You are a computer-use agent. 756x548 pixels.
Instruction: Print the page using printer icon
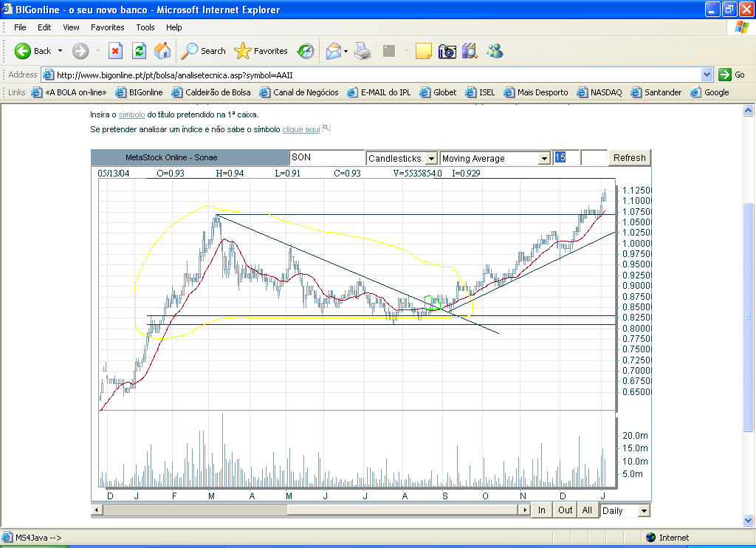point(362,51)
